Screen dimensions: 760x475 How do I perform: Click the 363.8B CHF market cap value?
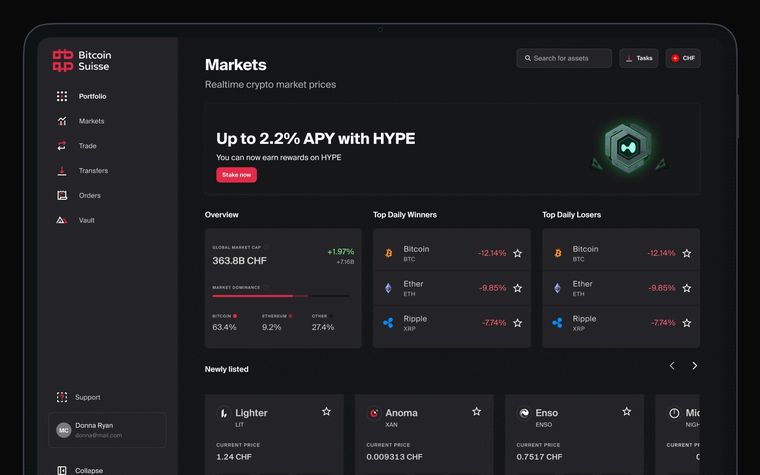[x=239, y=261]
